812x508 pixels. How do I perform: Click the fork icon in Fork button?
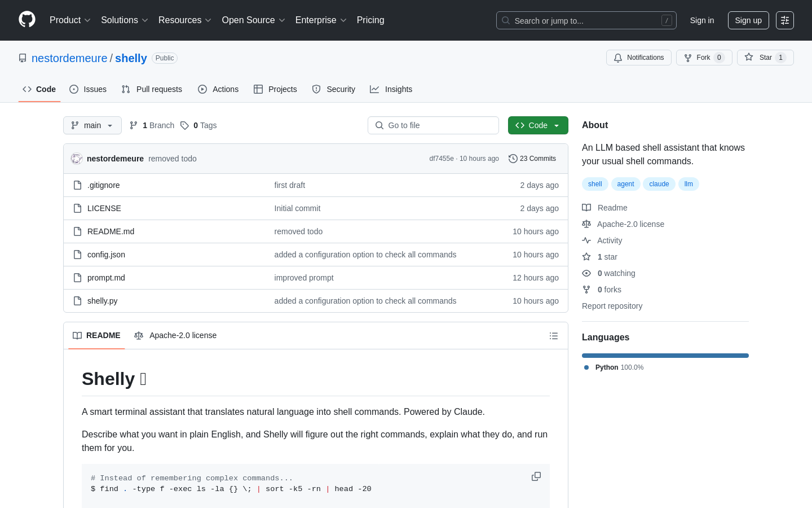point(688,58)
